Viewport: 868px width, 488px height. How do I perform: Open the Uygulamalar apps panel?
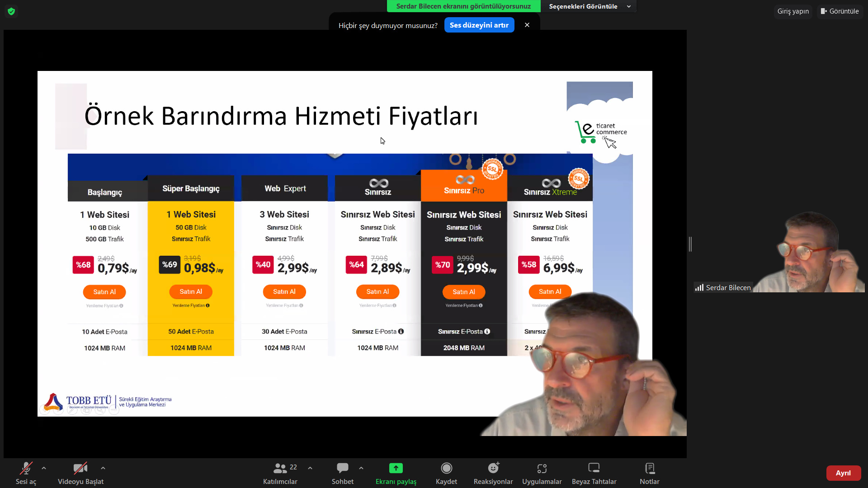click(x=542, y=472)
